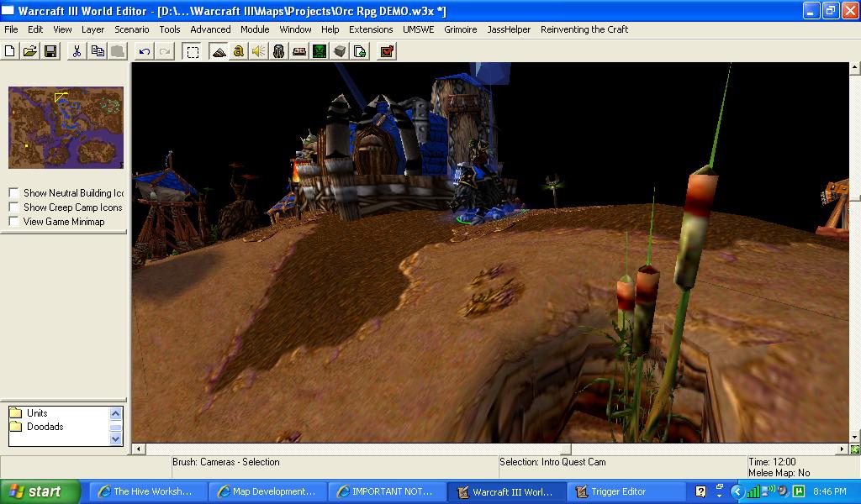Activate the Selection brush dashed-box icon
This screenshot has height=504, width=861.
click(193, 51)
